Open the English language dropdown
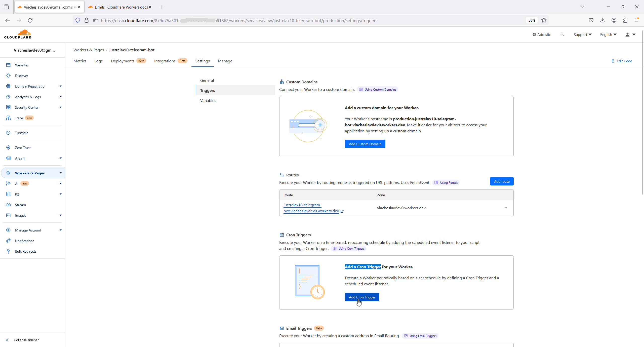644x347 pixels. tap(608, 34)
